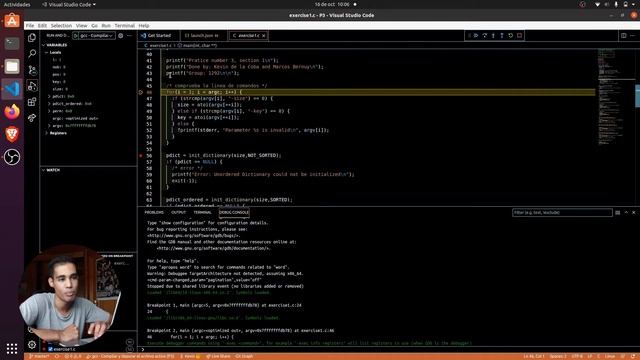Show Applications grid in the dock
The width and height of the screenshot is (640, 360).
[12, 349]
